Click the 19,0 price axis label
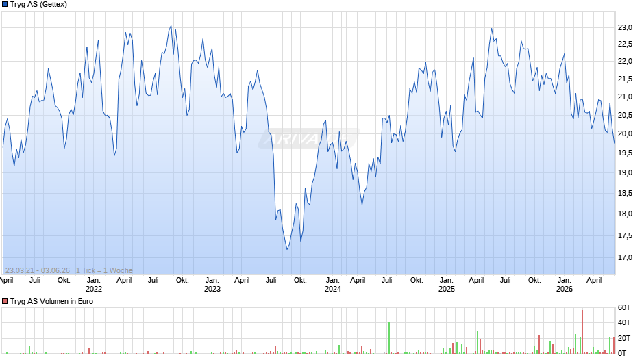The image size is (644, 360). 625,173
